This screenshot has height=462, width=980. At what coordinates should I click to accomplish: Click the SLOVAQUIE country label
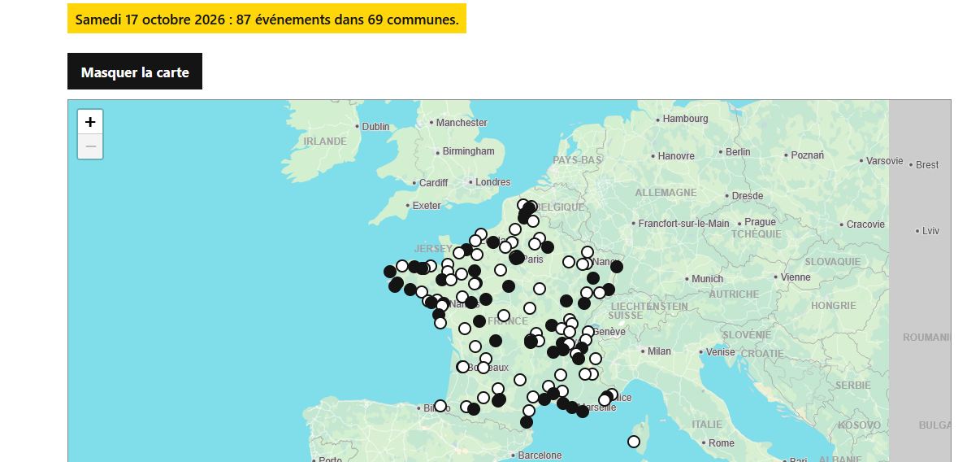[832, 262]
